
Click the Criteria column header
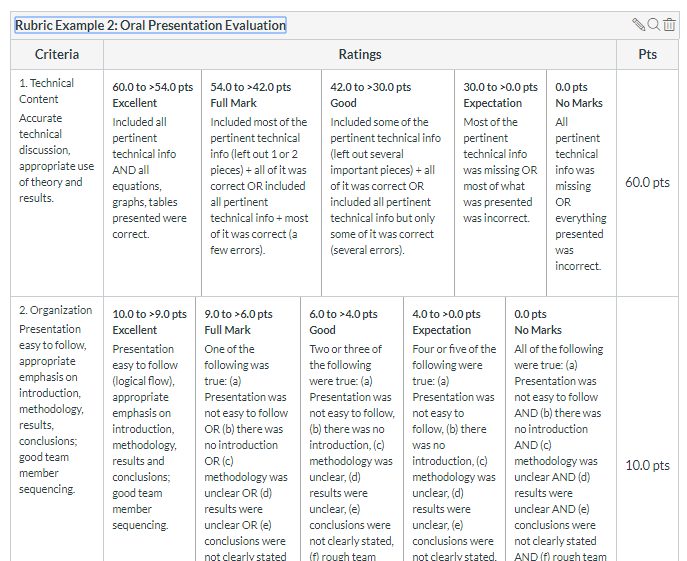57,54
